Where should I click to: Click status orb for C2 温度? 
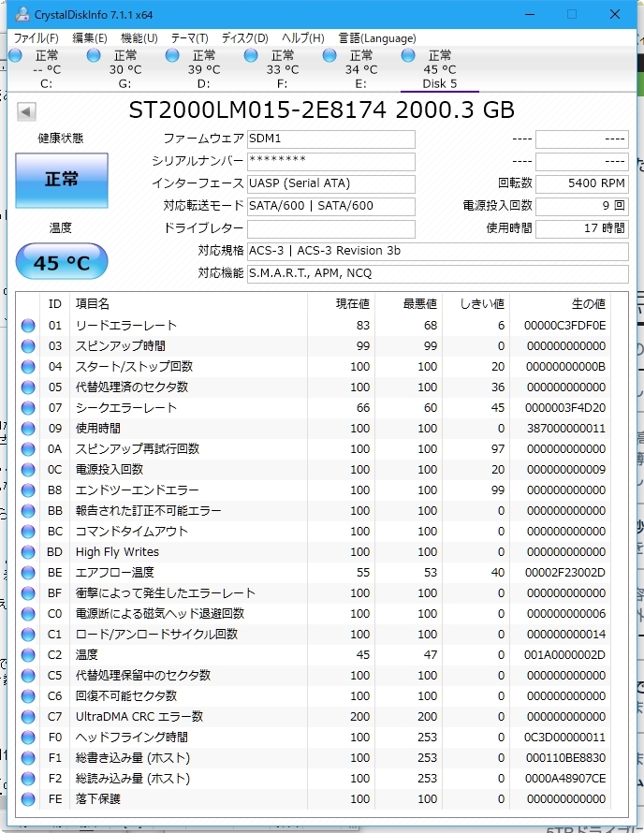[x=28, y=655]
